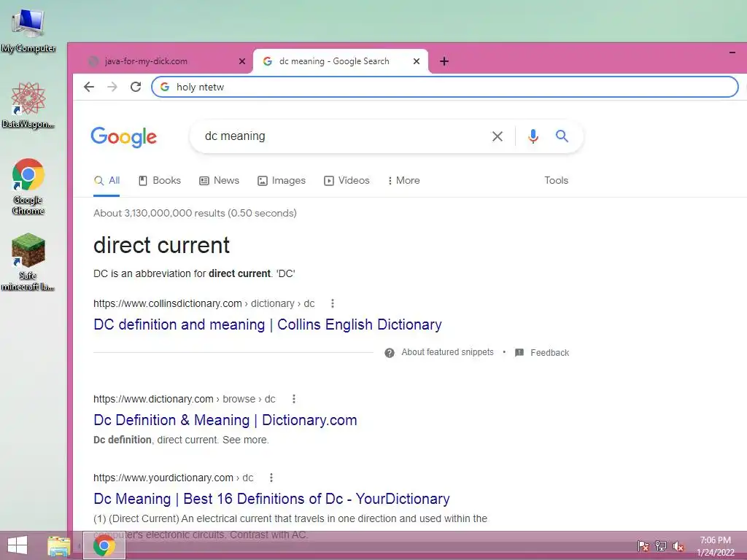Click the Chrome taskbar button
The height and width of the screenshot is (560, 747).
[104, 545]
